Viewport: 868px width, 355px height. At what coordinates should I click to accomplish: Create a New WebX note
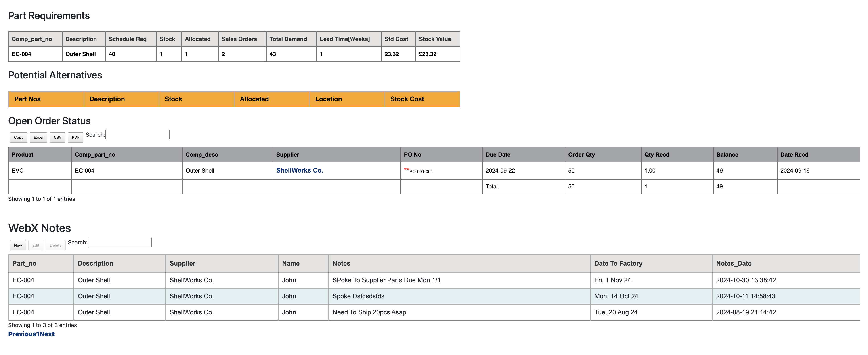pyautogui.click(x=18, y=245)
